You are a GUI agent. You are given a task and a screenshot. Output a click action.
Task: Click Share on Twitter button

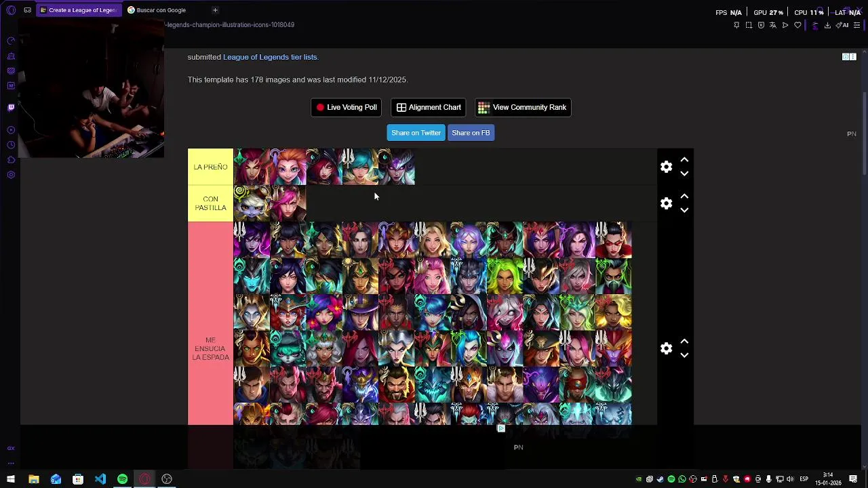(x=416, y=133)
